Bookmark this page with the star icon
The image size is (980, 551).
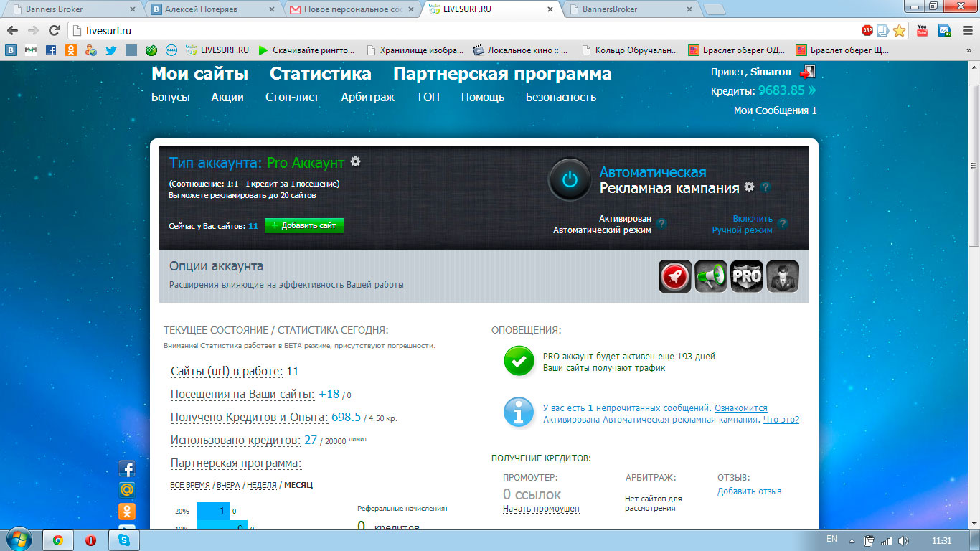(899, 30)
